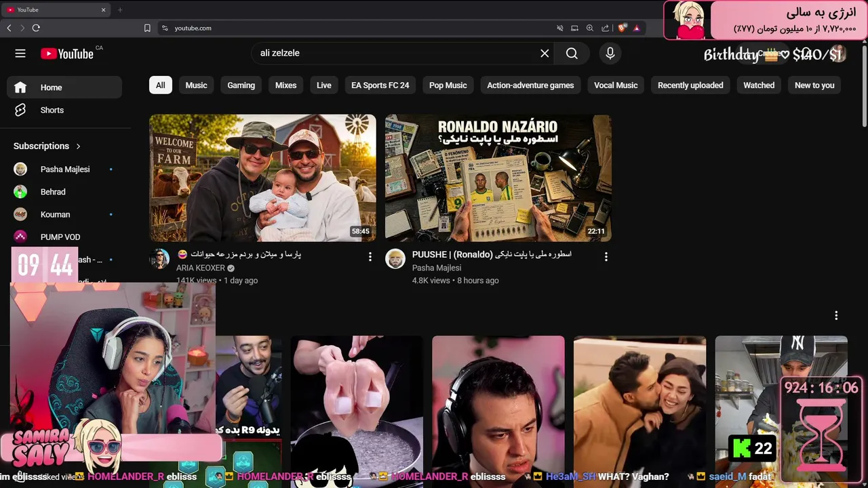Screen dimensions: 868x488
Task: Open Kouman subscription in sidebar
Action: click(x=64, y=214)
